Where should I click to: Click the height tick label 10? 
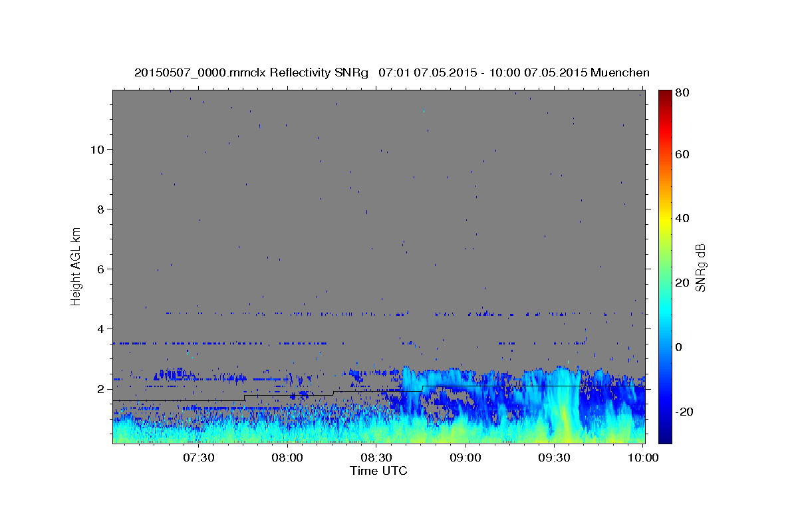coord(96,150)
